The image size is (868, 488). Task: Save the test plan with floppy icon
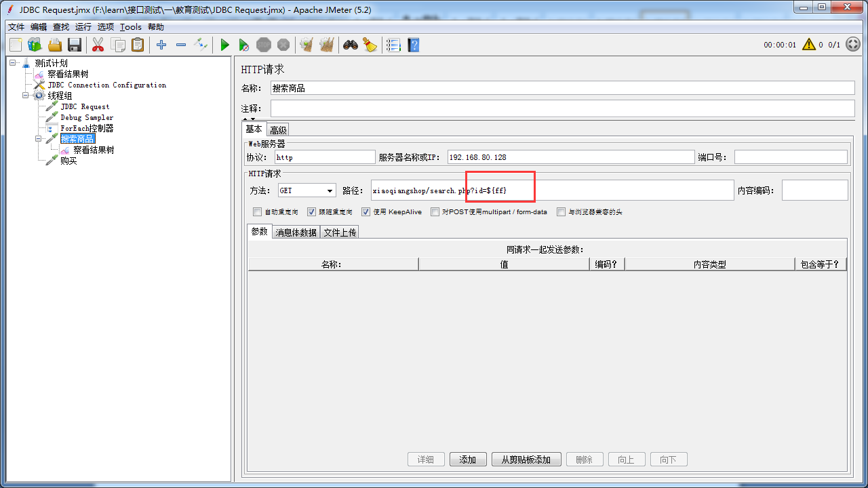pyautogui.click(x=75, y=45)
